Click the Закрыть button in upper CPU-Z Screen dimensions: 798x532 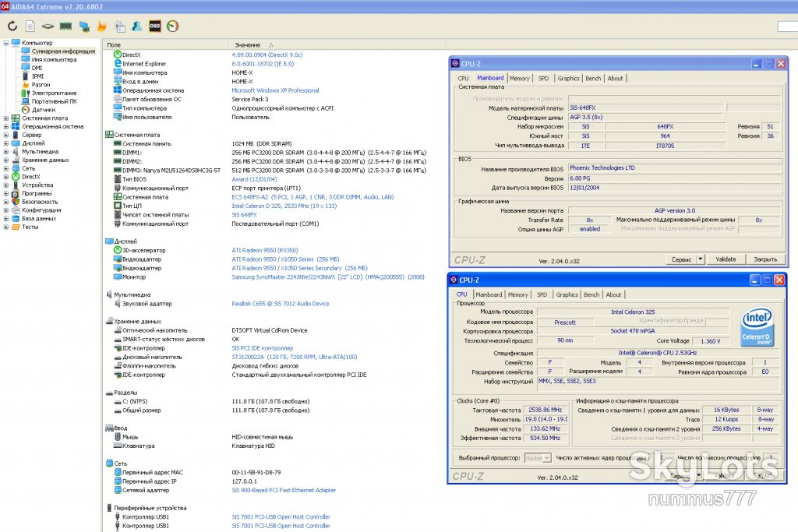(765, 259)
